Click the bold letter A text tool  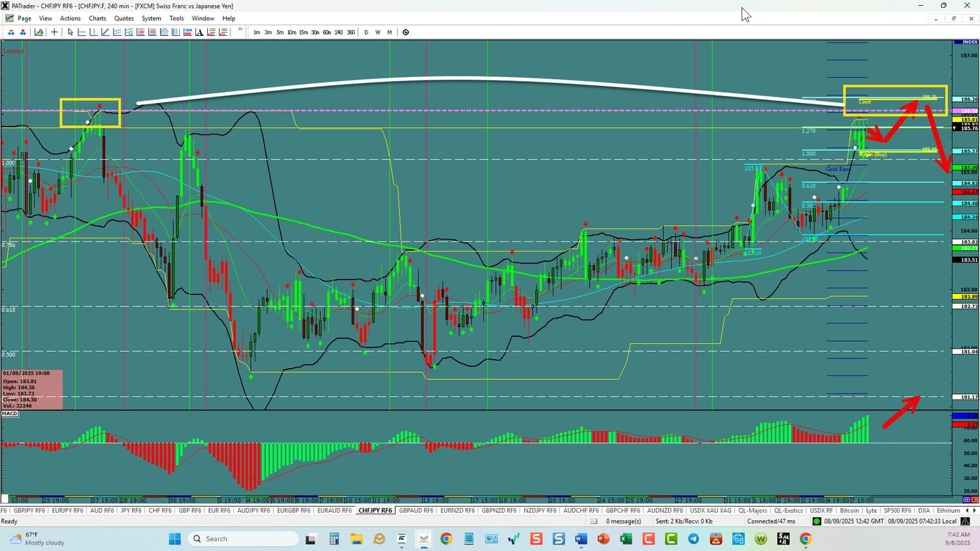pos(200,32)
